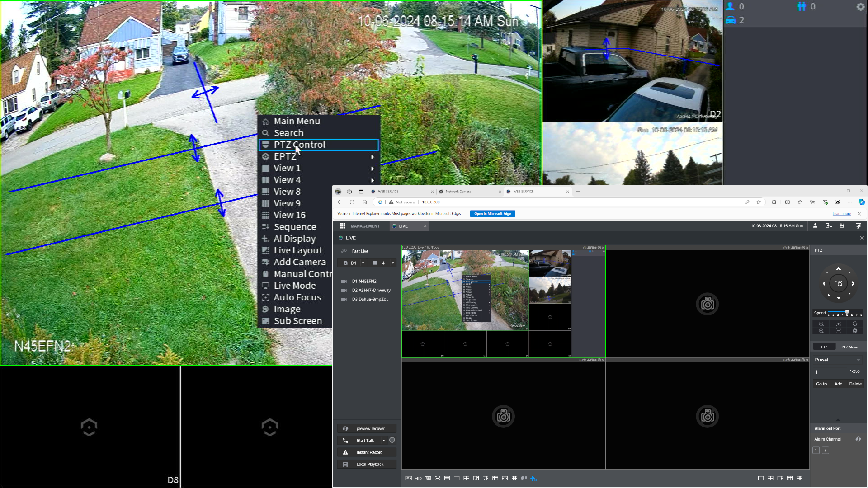This screenshot has width=868, height=488.
Task: Click the user account icon in web header
Action: point(815,225)
